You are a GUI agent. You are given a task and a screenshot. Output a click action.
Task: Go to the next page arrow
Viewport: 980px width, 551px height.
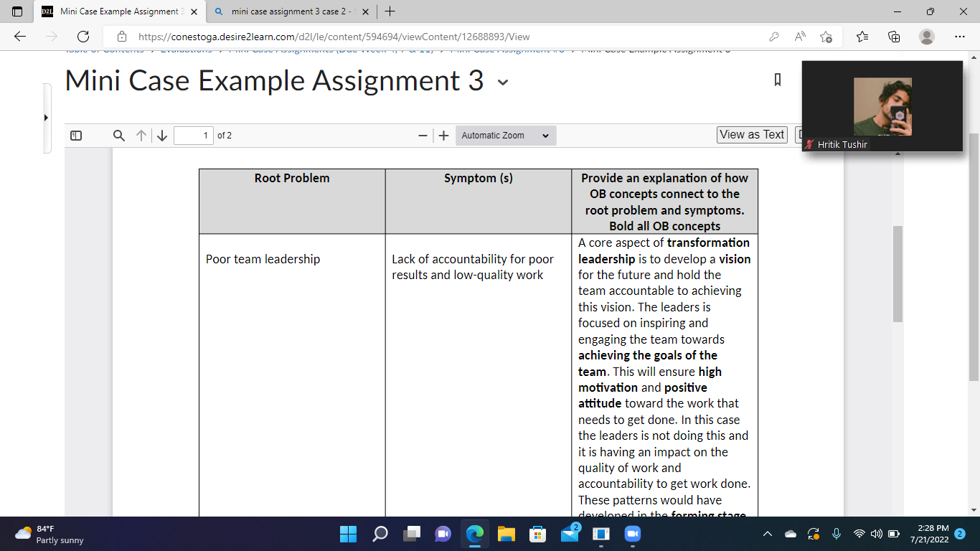pyautogui.click(x=162, y=135)
